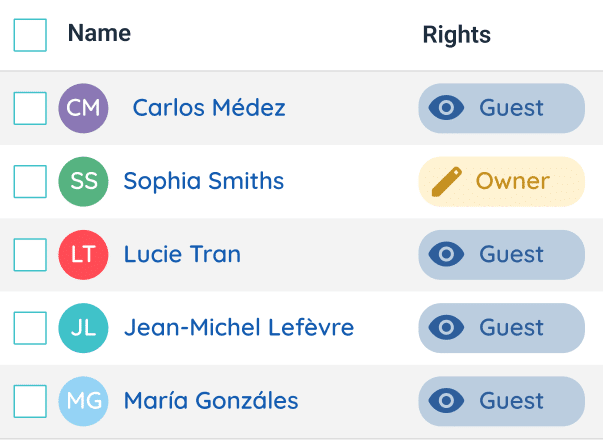Viewport: 603px width, 440px height.
Task: Click the pencil icon beside Owner
Action: (446, 181)
